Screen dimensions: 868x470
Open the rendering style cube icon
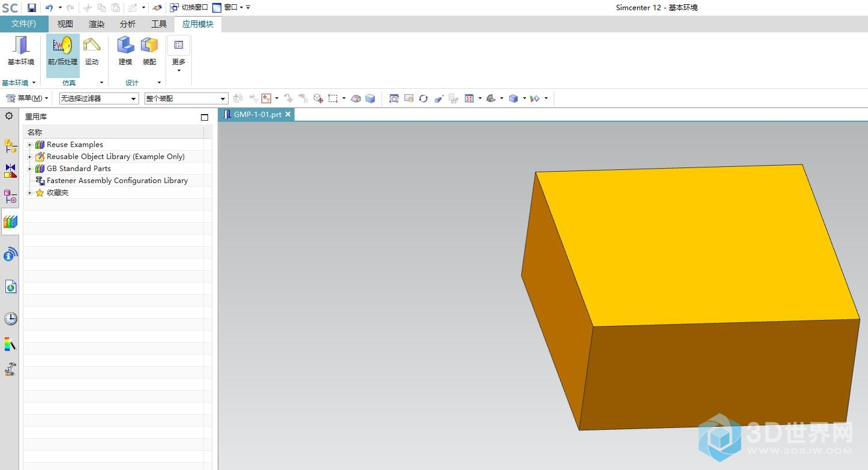coord(513,98)
